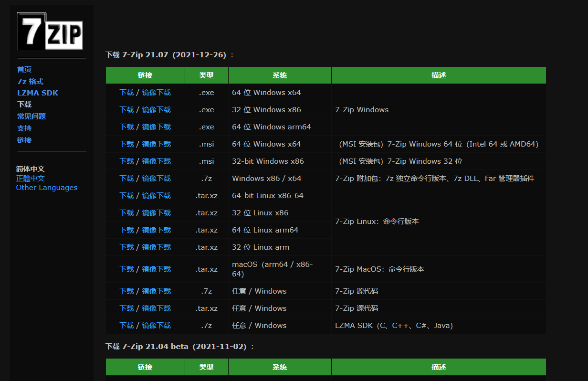Image resolution: width=588 pixels, height=381 pixels.
Task: Open the 7z 格式 sidebar link
Action: pyautogui.click(x=30, y=82)
